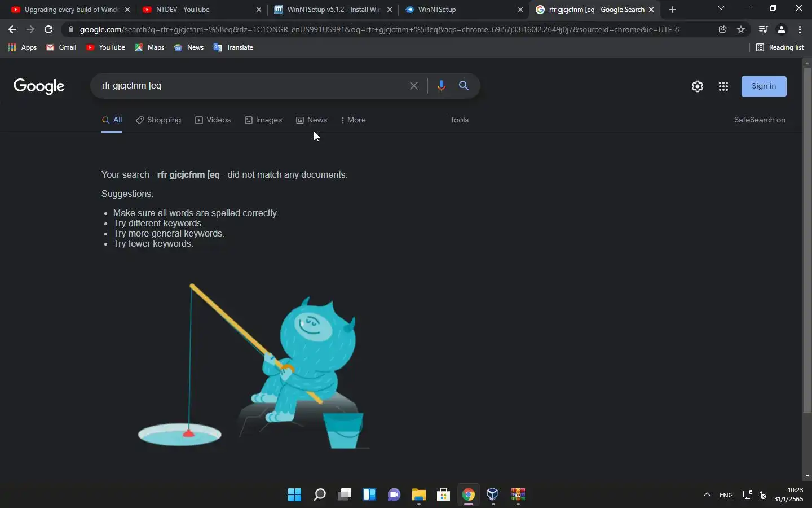Viewport: 812px width, 508px height.
Task: Open SafeSearch on settings
Action: tap(760, 120)
